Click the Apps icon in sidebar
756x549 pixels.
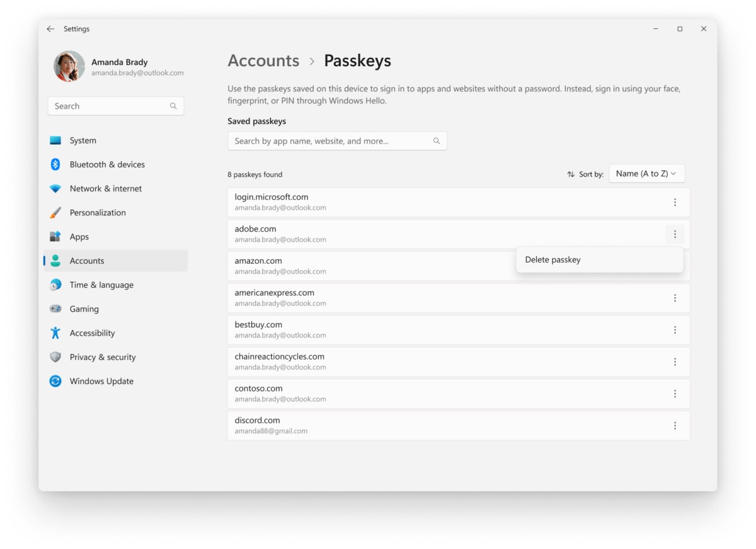(x=55, y=237)
